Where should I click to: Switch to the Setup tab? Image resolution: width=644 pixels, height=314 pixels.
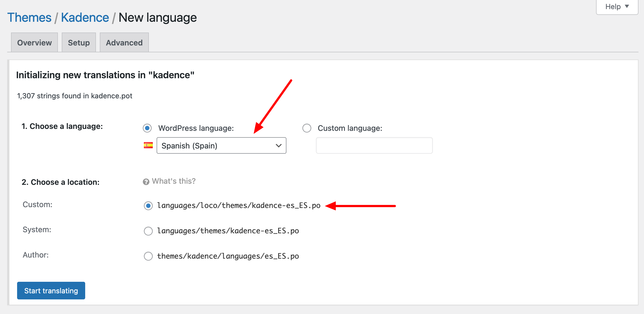79,42
